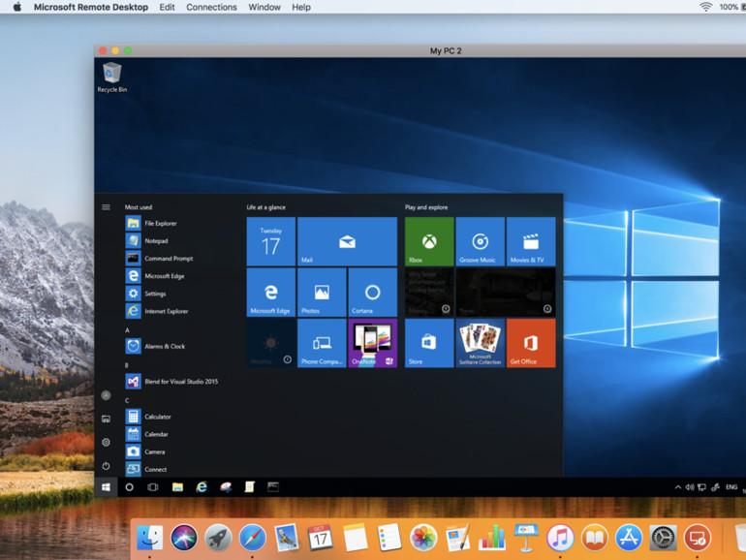Select Command Prompt from Most used list
Screen dimensions: 746x560
[168, 259]
